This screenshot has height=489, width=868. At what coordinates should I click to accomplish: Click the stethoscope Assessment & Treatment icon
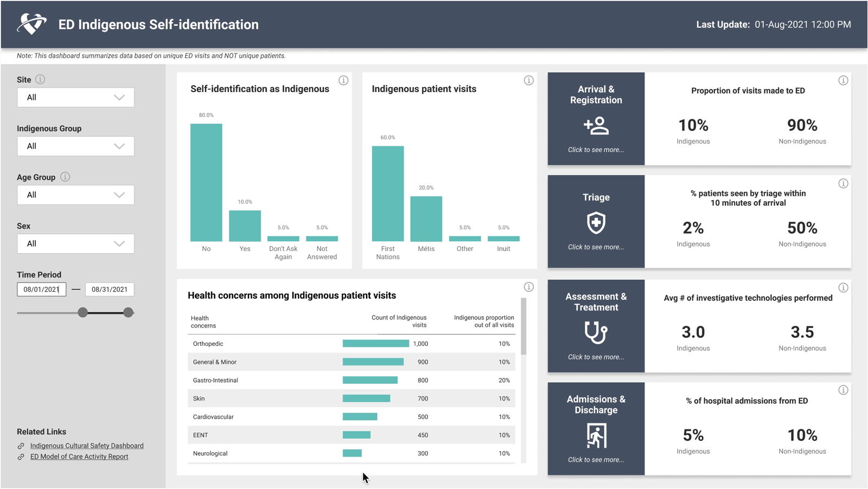tap(596, 333)
